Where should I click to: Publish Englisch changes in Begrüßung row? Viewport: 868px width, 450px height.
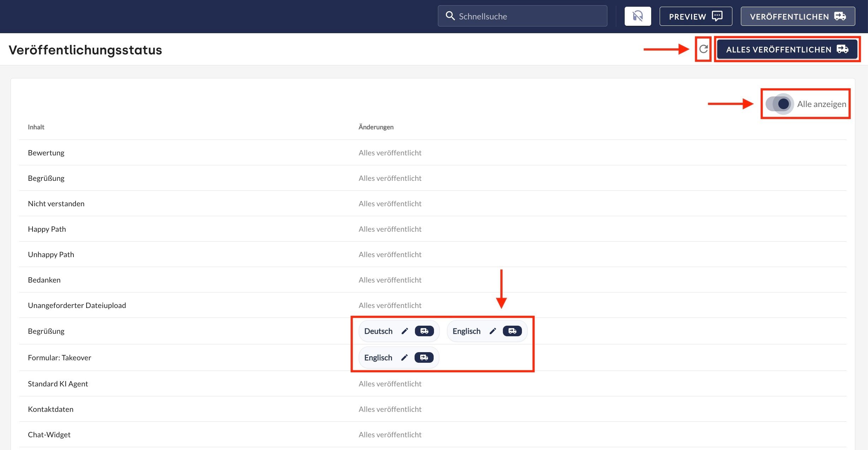[x=512, y=331]
